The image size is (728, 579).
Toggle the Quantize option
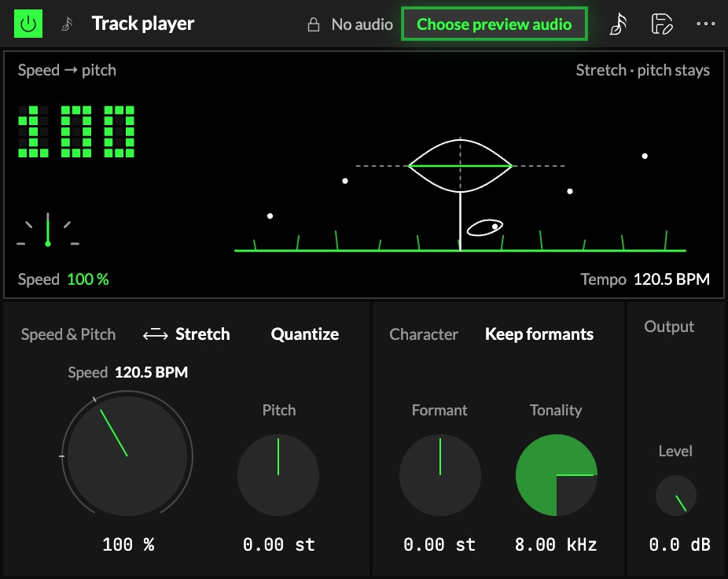[304, 334]
